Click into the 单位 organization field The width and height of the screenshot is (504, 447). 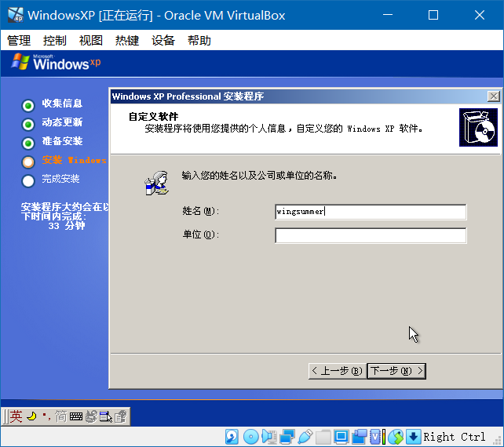point(371,235)
